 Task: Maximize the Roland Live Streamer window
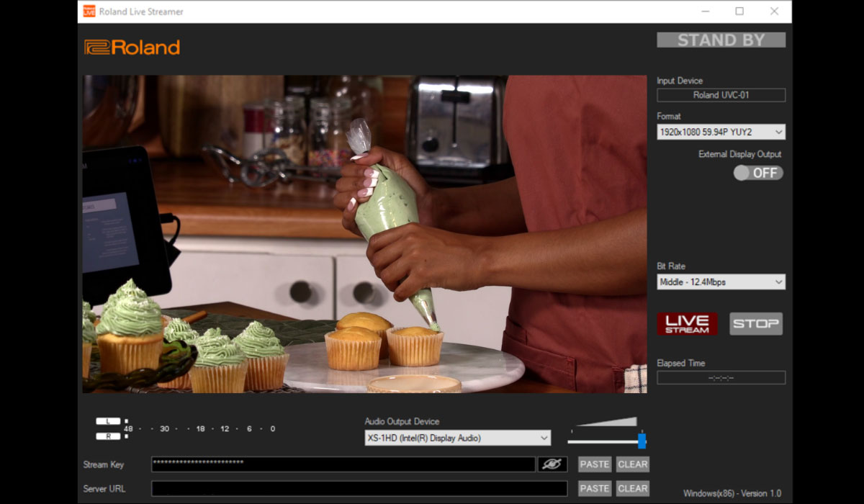[739, 12]
